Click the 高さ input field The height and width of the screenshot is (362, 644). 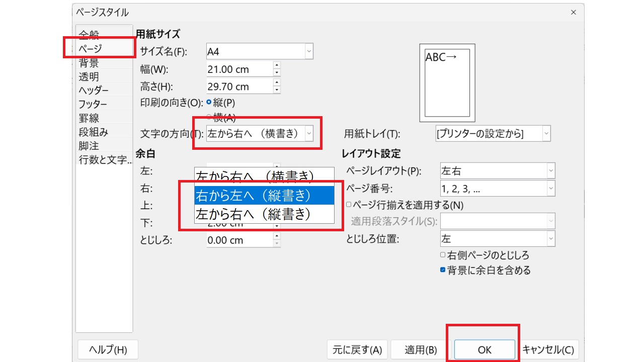[x=239, y=87]
